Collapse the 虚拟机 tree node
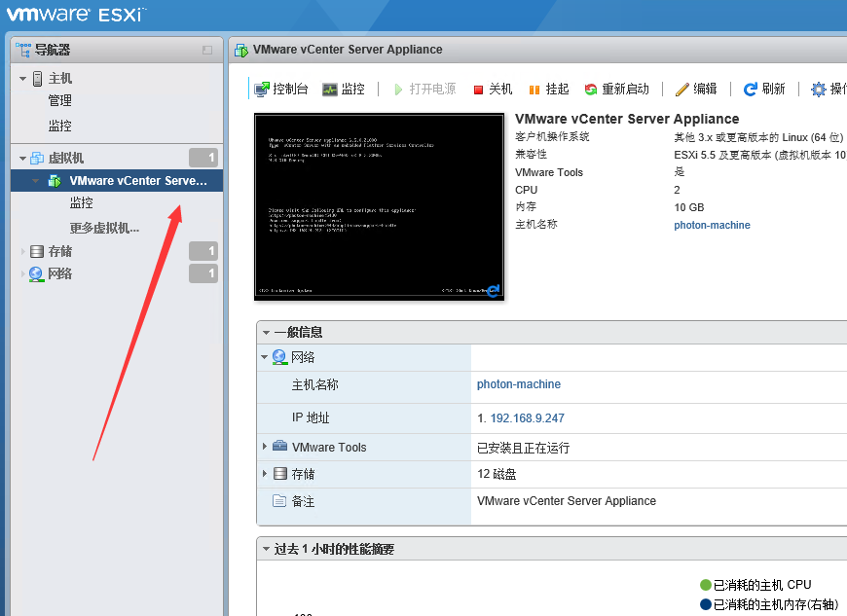This screenshot has width=847, height=616. tap(22, 159)
